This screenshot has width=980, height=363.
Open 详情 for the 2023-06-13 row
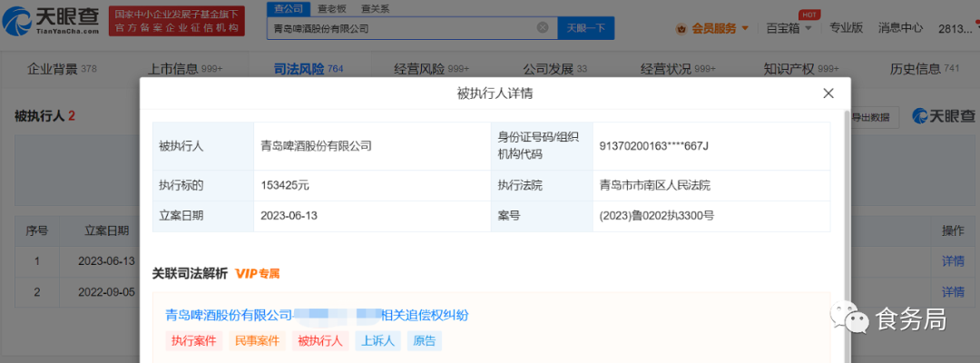point(953,261)
